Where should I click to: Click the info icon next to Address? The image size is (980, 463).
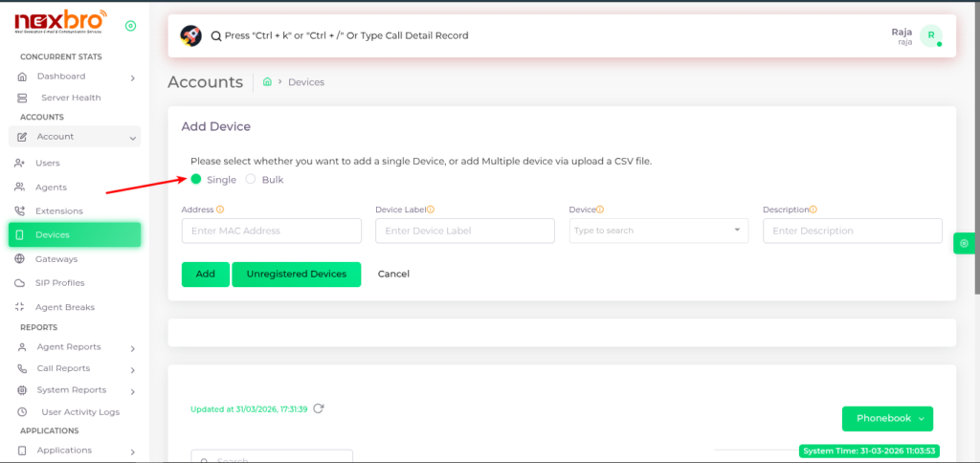point(220,209)
